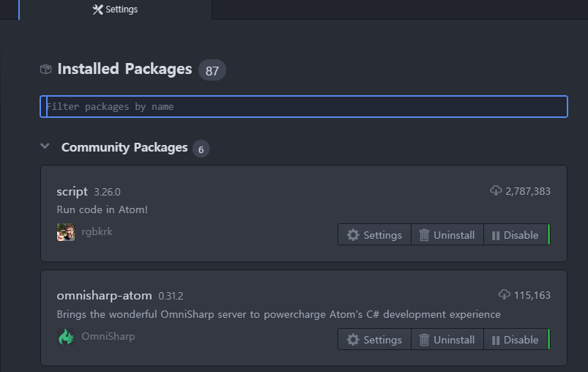Image resolution: width=588 pixels, height=372 pixels.
Task: Open the rgbkrk author link
Action: tap(97, 232)
